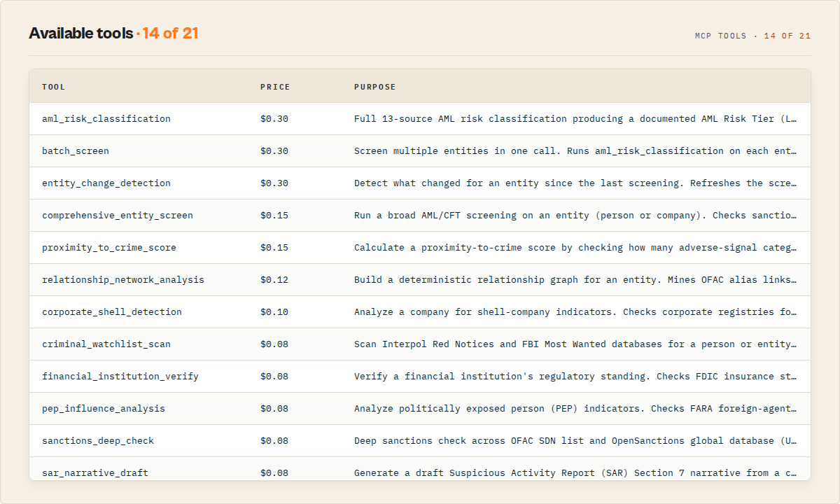The width and height of the screenshot is (840, 504).
Task: Click the PRICE column header
Action: coord(275,87)
